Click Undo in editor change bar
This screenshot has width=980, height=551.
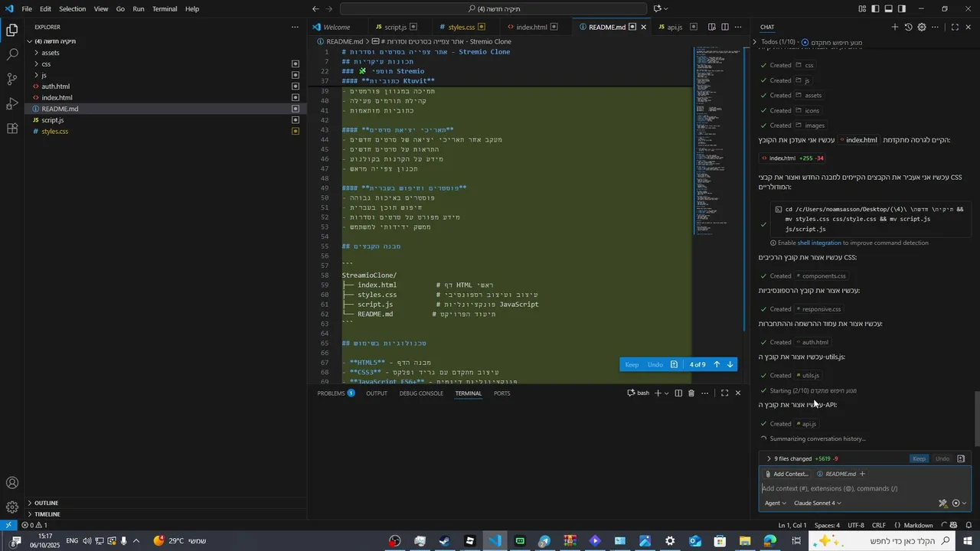coord(655,364)
